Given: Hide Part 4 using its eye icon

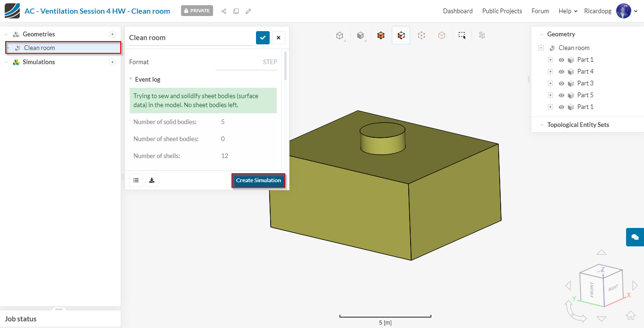Looking at the screenshot, I should coord(561,72).
